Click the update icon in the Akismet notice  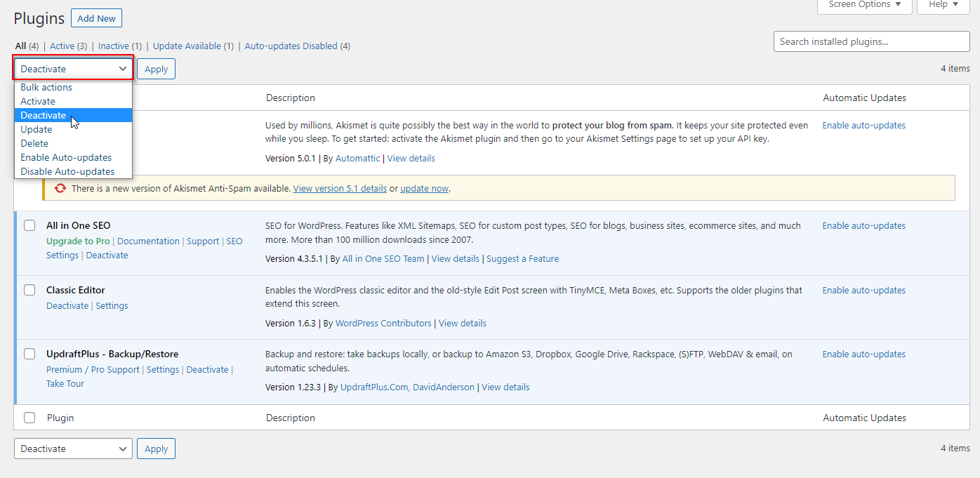(60, 188)
